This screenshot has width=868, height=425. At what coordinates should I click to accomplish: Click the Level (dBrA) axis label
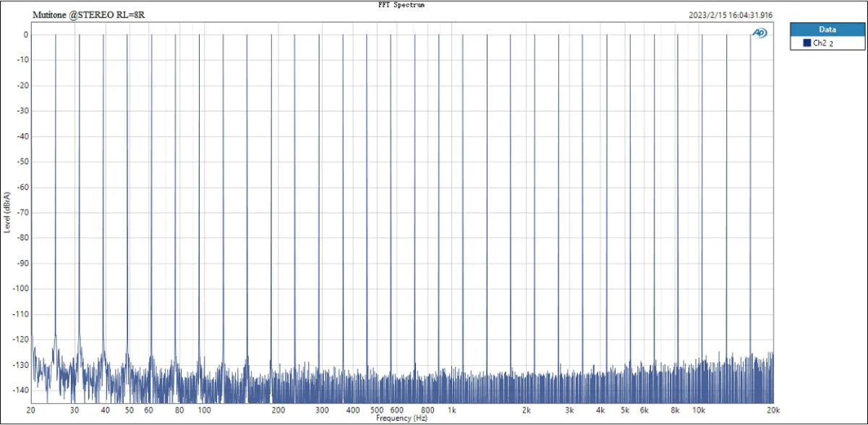(7, 211)
